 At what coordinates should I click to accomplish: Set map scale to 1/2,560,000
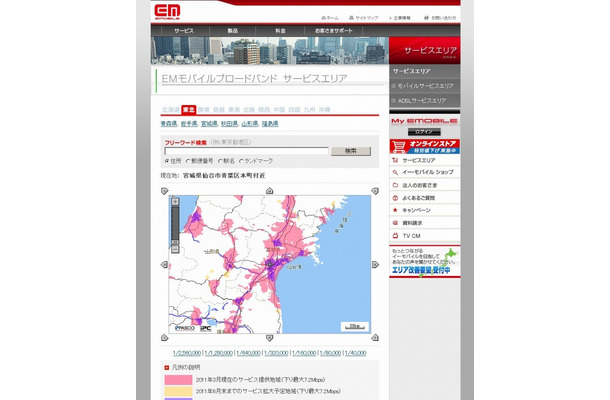(187, 353)
